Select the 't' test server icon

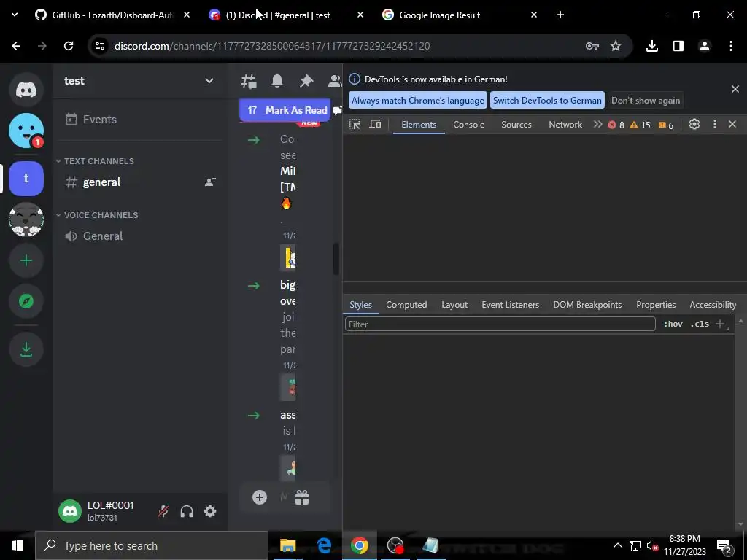pyautogui.click(x=26, y=178)
